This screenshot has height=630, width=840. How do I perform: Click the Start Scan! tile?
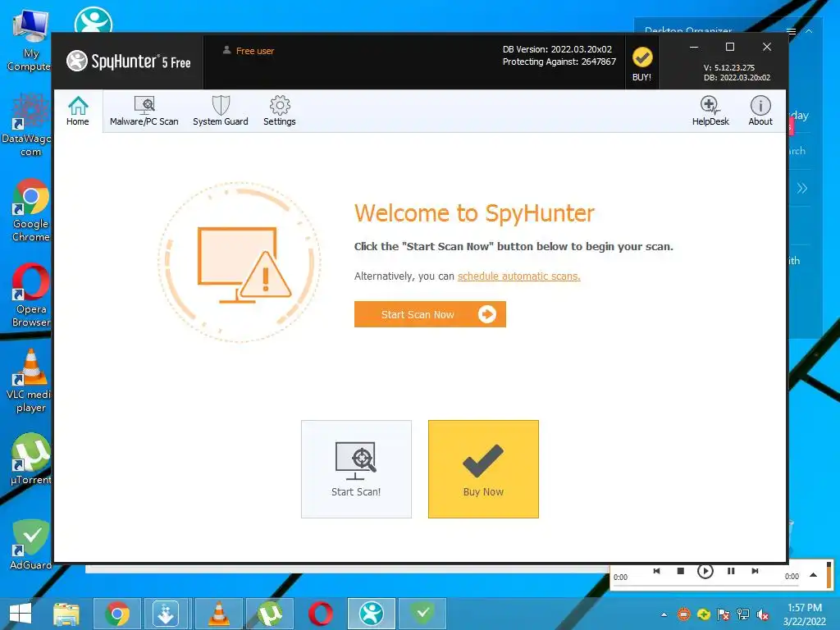click(356, 468)
